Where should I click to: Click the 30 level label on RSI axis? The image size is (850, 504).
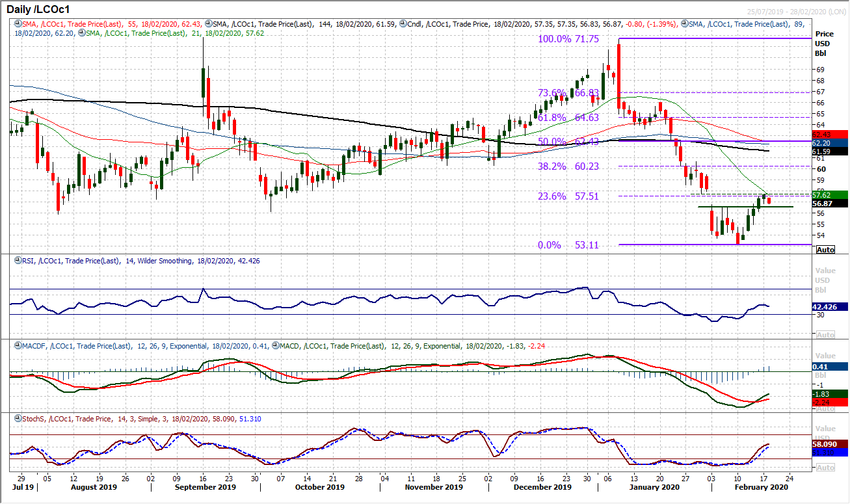[821, 315]
